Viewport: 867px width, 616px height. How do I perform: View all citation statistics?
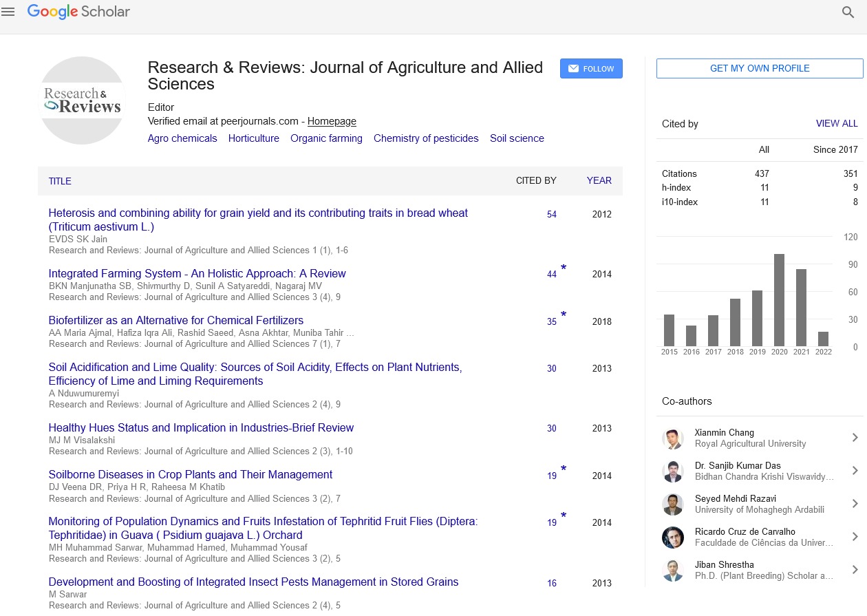point(837,124)
